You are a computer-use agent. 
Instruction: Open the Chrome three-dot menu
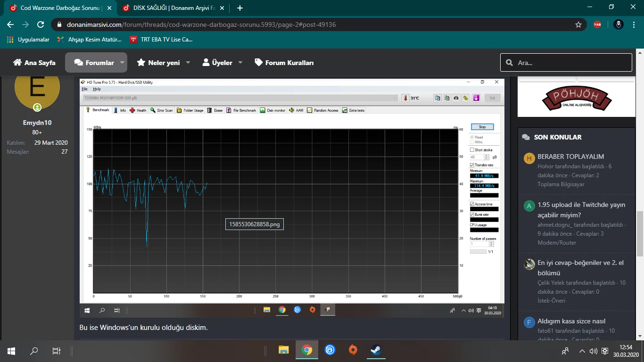[x=634, y=25]
